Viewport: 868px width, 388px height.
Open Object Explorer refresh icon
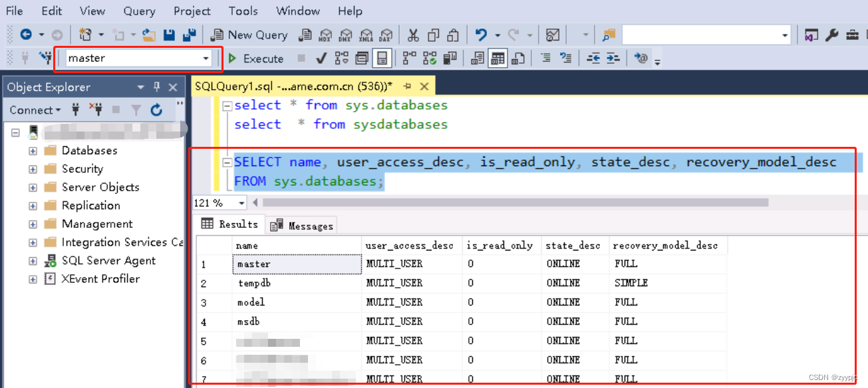(157, 110)
